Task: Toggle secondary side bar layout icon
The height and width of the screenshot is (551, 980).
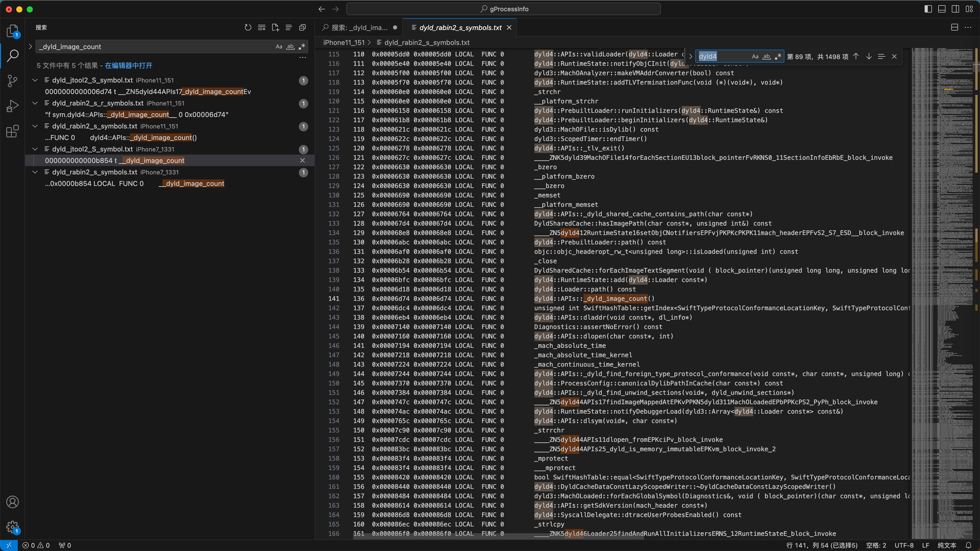Action: click(955, 9)
